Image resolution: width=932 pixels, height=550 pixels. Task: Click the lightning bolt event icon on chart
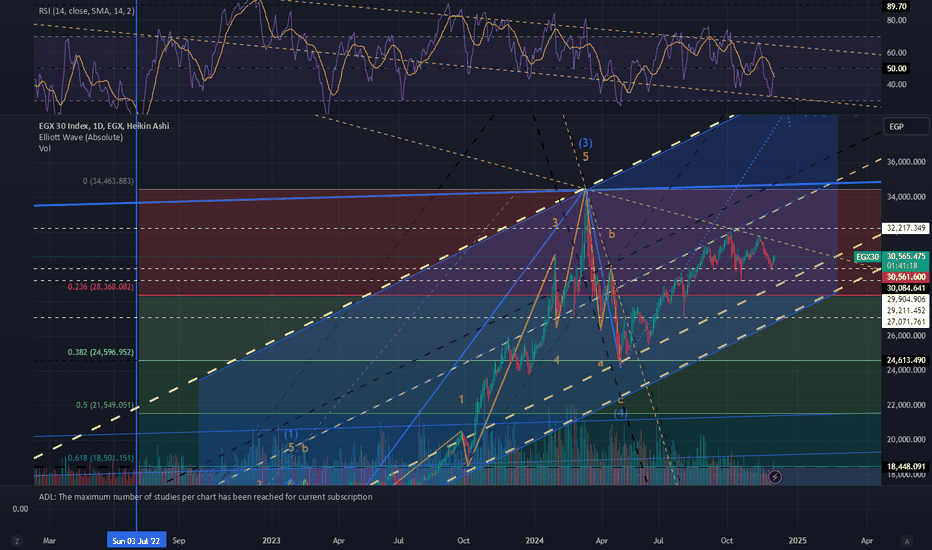tap(774, 476)
